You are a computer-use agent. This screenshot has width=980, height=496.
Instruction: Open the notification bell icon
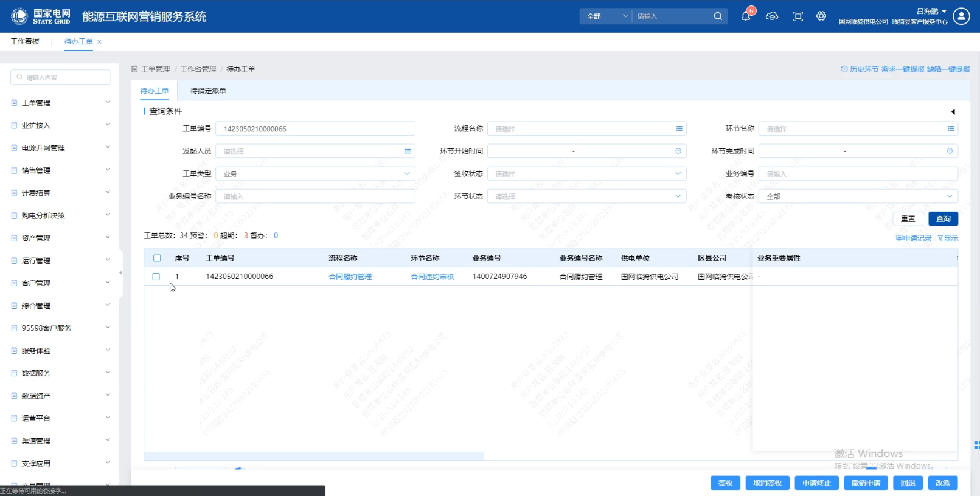point(746,16)
